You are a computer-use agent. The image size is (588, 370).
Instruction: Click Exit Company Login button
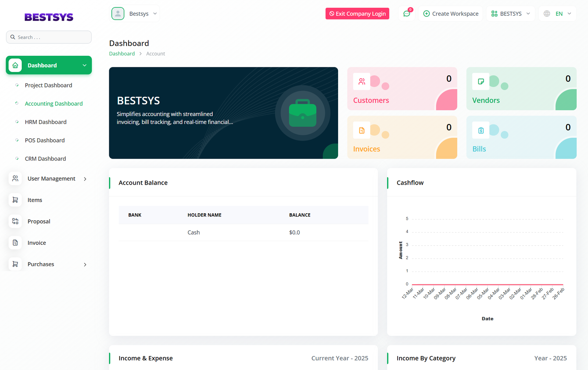coord(357,14)
